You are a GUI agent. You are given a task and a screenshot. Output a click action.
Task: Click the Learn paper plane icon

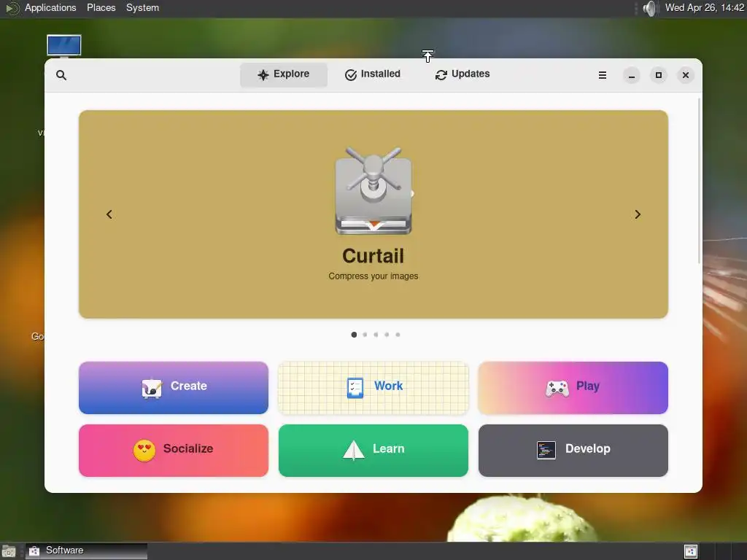[x=354, y=451]
